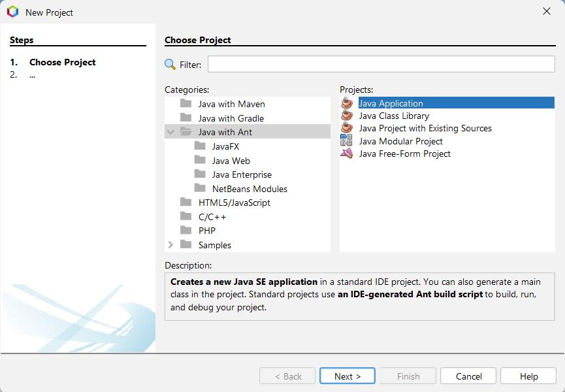Open Help for the wizard

click(528, 376)
